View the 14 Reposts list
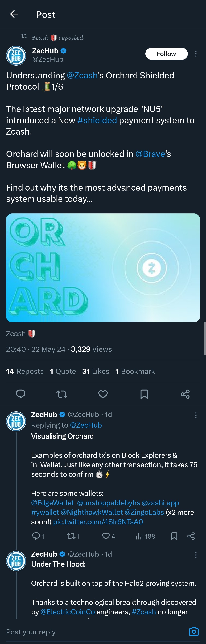Viewport: 206px width, 644px height. coord(25,371)
